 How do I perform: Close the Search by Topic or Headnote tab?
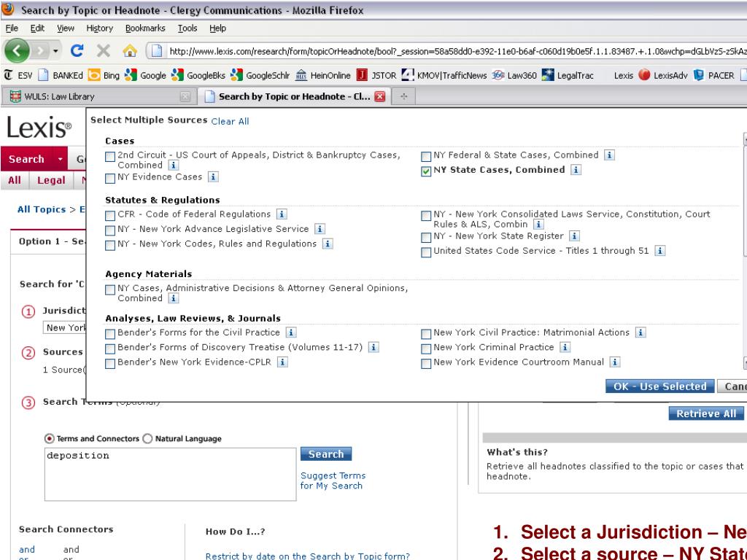379,97
